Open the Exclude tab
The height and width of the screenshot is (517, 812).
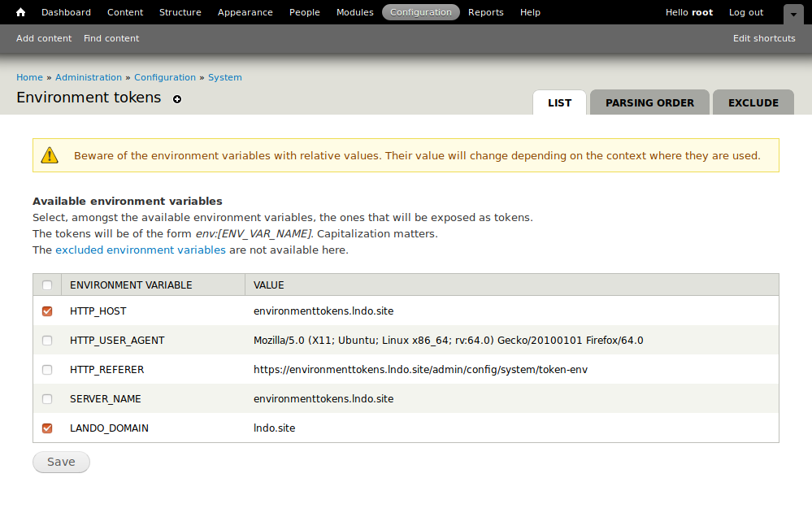(x=753, y=103)
